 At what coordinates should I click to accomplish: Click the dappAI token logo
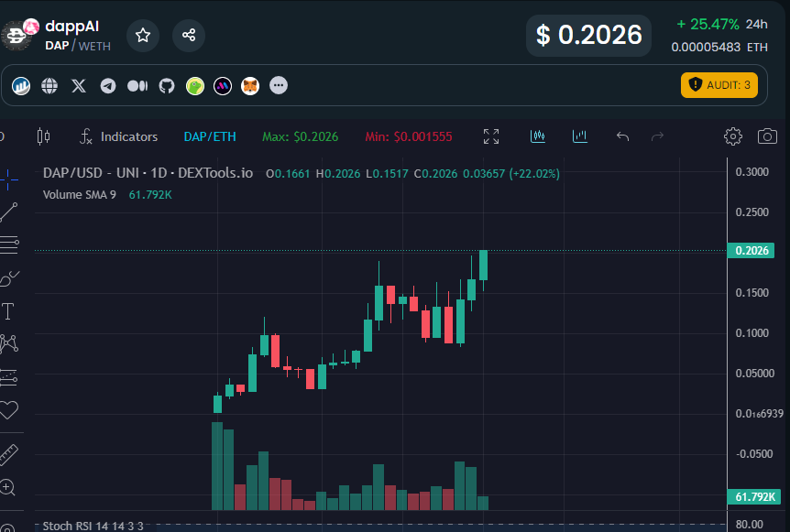(x=19, y=34)
